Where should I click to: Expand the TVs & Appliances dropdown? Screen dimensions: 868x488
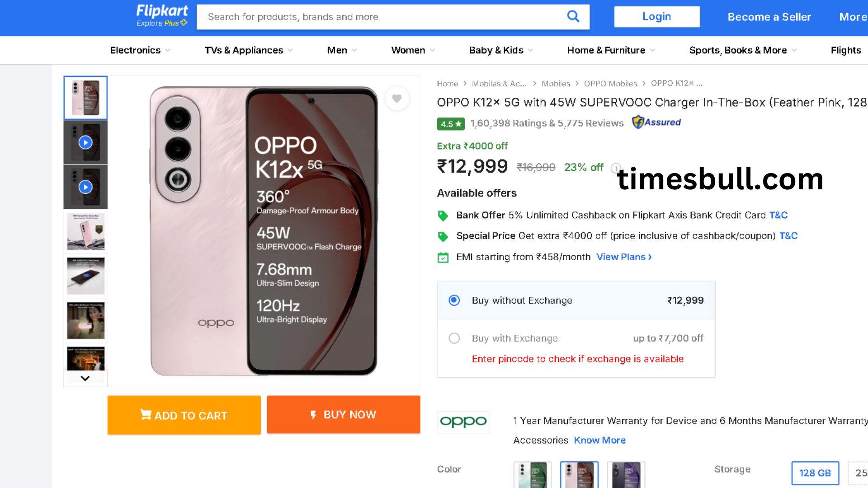249,50
